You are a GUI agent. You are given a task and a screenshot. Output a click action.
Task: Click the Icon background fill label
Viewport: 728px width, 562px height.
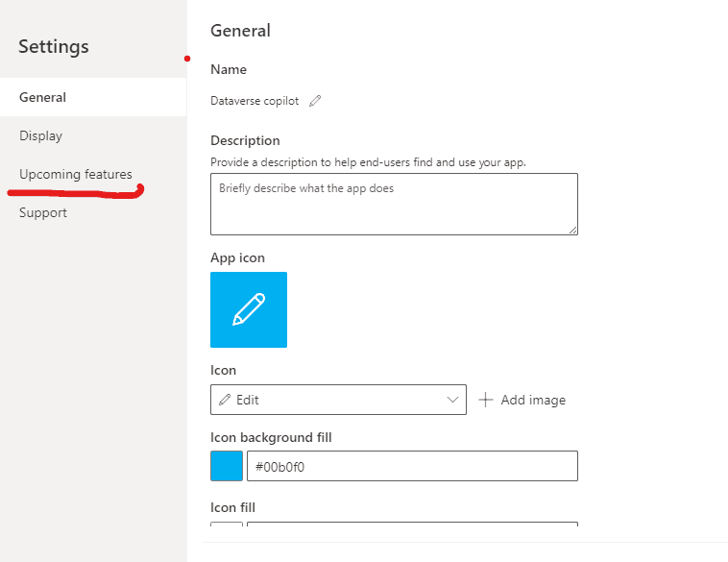[271, 437]
